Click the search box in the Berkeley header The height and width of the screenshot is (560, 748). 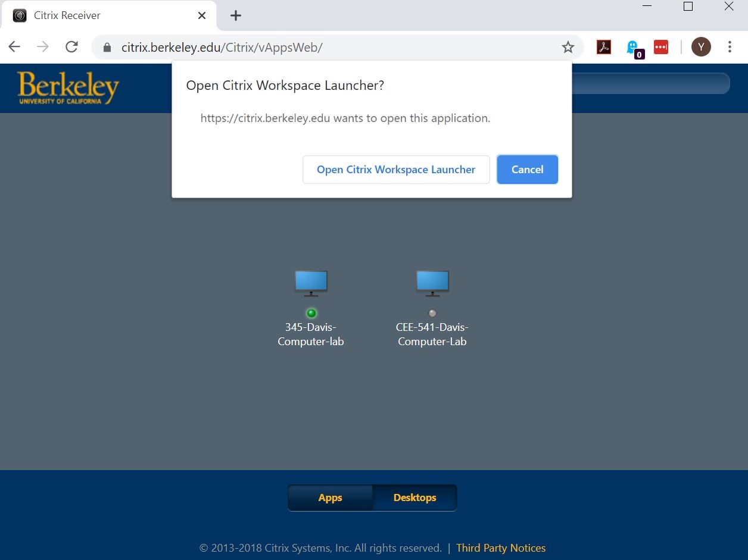(650, 83)
